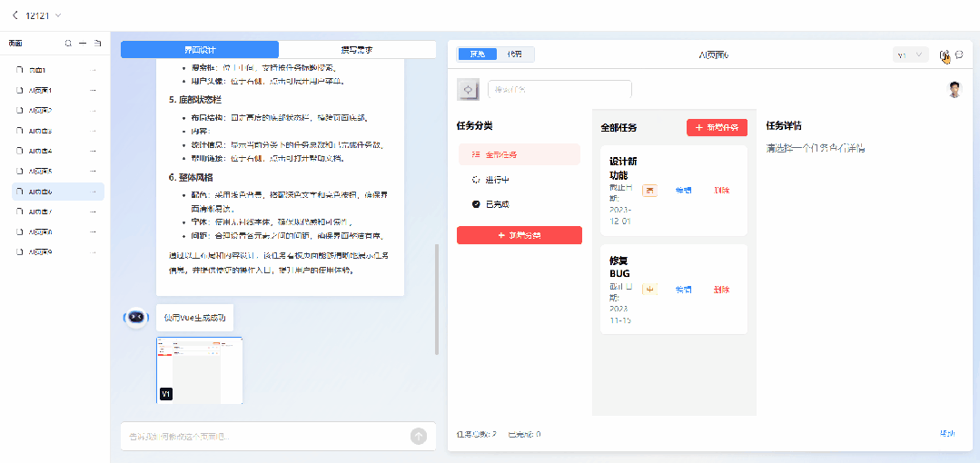
Task: Click the copy/export icon next to V1
Action: pyautogui.click(x=945, y=55)
